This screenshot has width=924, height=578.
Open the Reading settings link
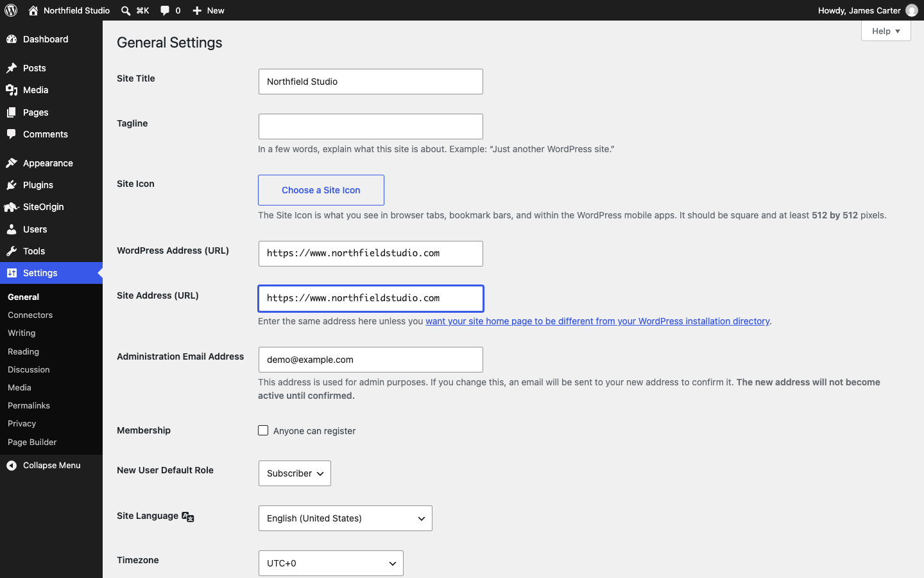pyautogui.click(x=23, y=352)
